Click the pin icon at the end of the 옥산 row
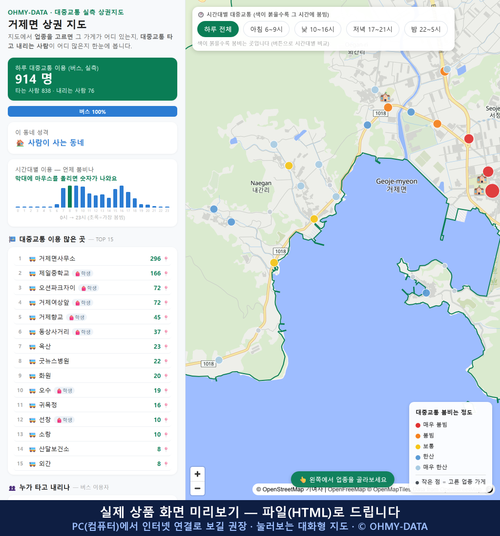This screenshot has height=536, width=500. coord(166,346)
